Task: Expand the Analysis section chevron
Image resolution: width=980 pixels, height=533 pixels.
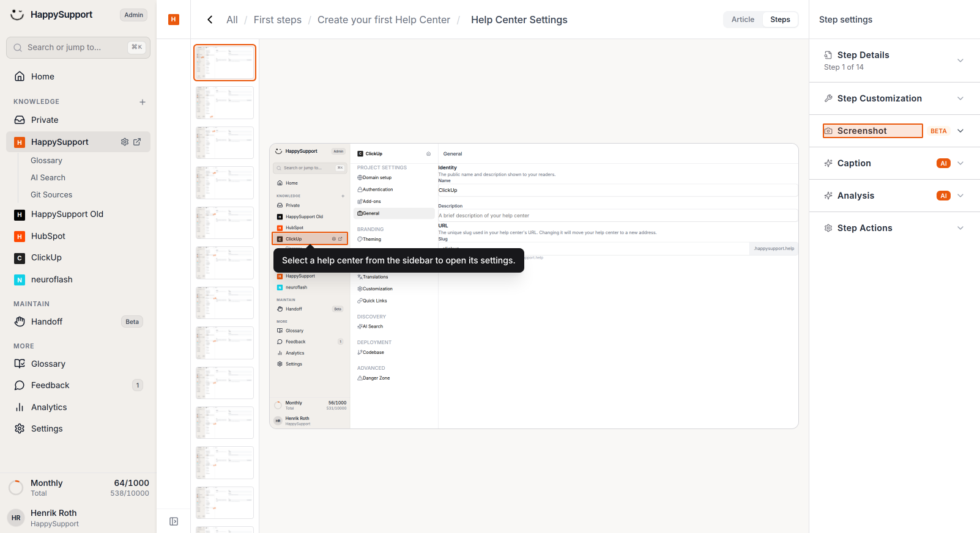Action: click(x=960, y=196)
